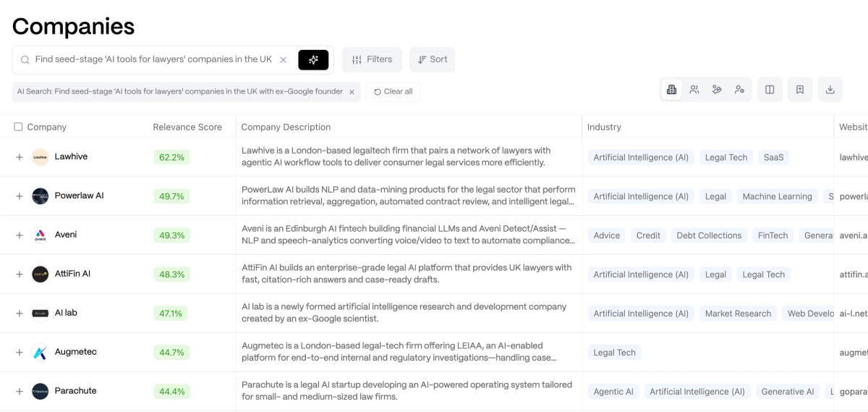The image size is (868, 412).
Task: Click the FinTech industry tag
Action: 773,235
